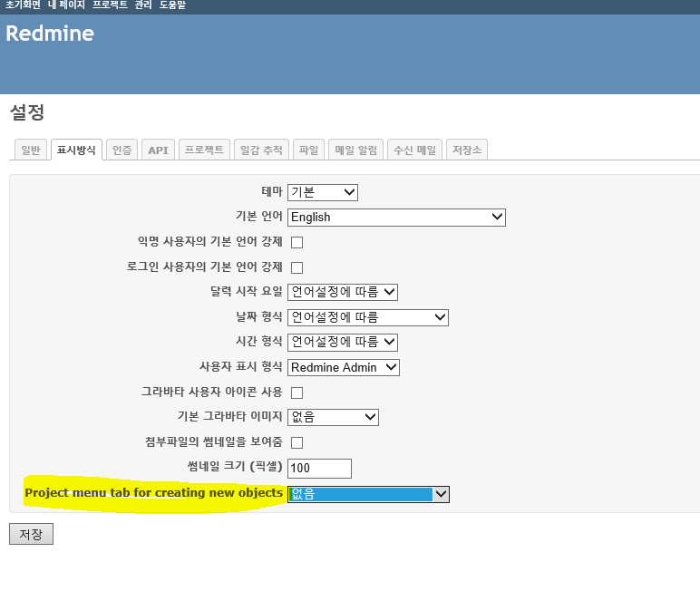Open the 초기화면 link in top menu

(23, 5)
